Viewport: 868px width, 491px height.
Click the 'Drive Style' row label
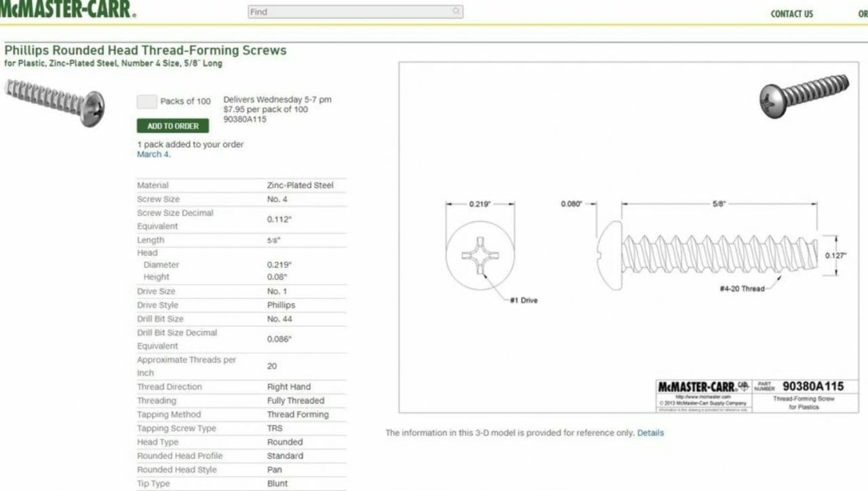click(x=157, y=305)
